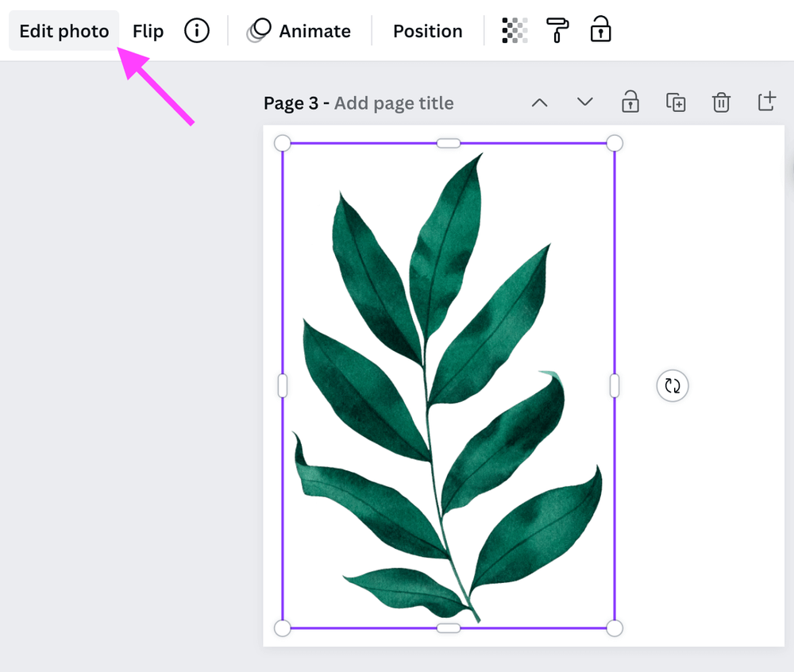Click the delete page trash icon
794x672 pixels.
point(721,102)
